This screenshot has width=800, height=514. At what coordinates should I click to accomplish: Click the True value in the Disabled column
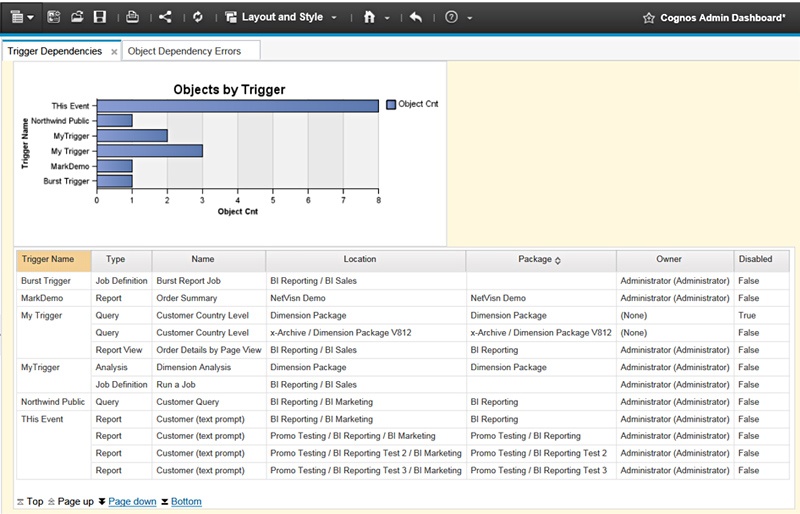click(747, 315)
